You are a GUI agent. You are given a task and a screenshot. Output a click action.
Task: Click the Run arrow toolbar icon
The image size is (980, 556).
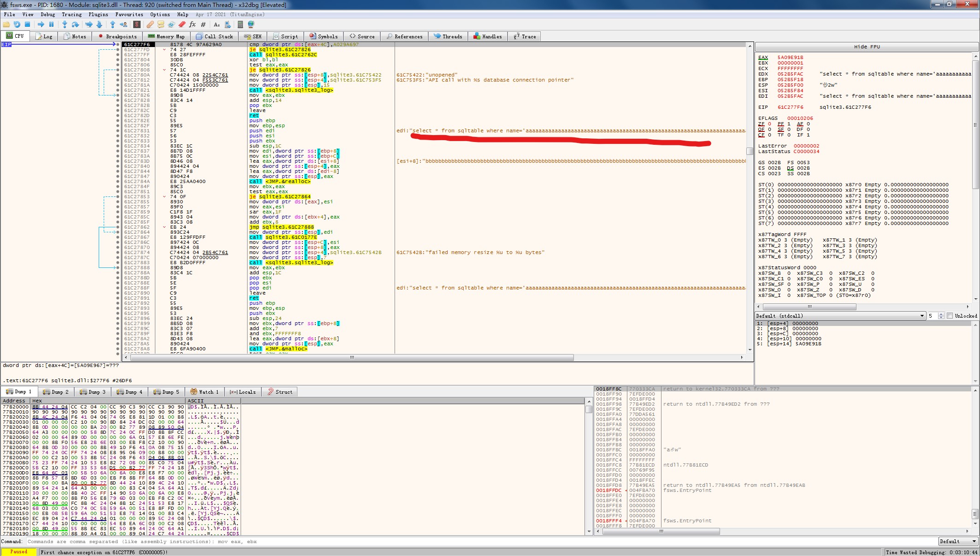coord(41,24)
